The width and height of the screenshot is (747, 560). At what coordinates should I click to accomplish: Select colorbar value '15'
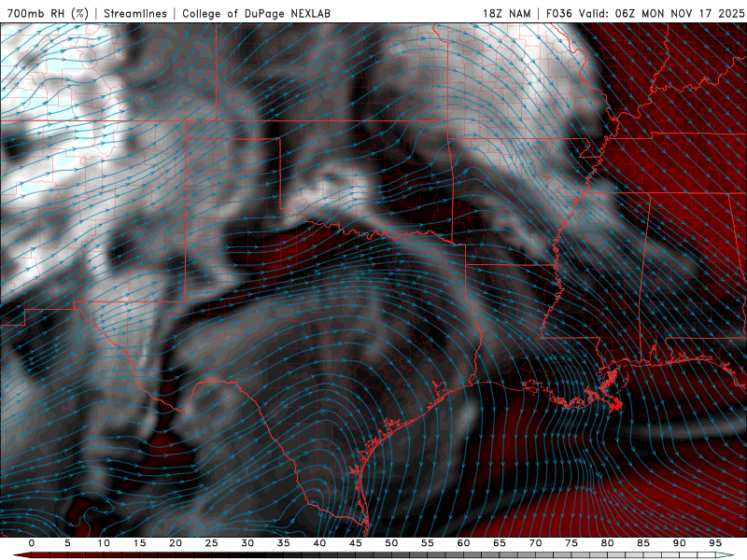tap(139, 543)
